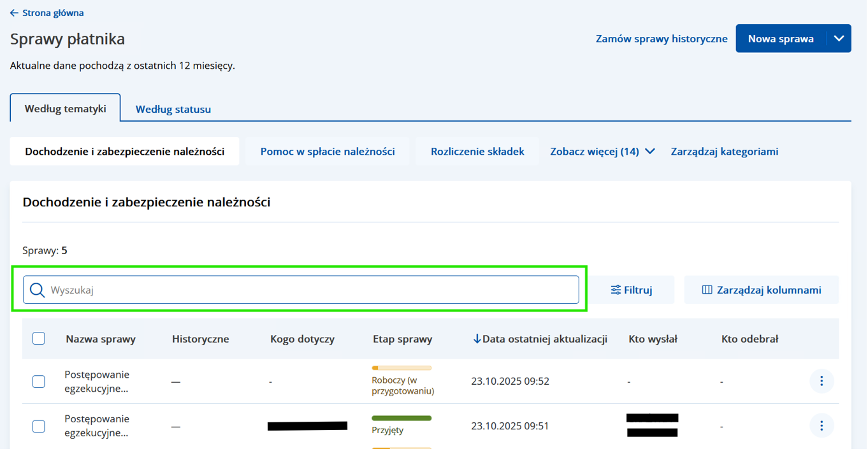Click the magnifier icon in search field
The image size is (868, 451).
click(38, 290)
